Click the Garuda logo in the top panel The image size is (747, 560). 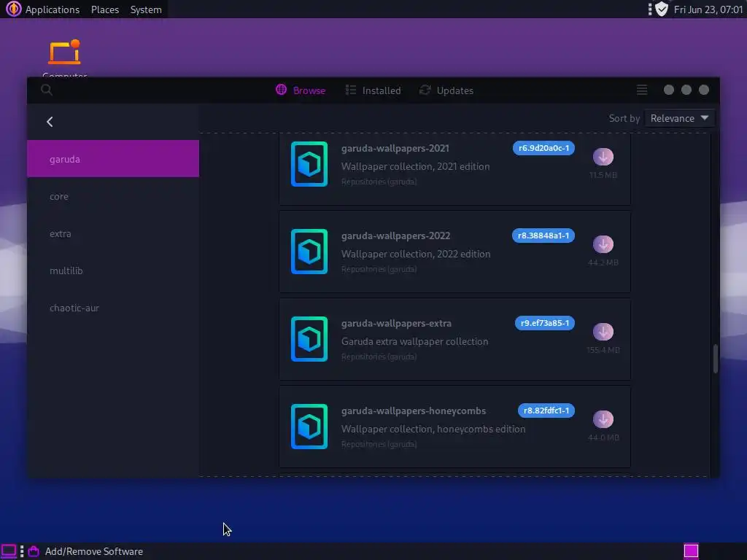click(x=13, y=9)
